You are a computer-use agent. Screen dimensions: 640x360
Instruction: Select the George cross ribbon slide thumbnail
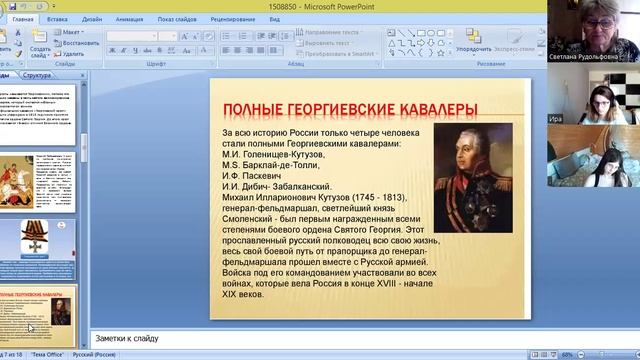[x=38, y=249]
